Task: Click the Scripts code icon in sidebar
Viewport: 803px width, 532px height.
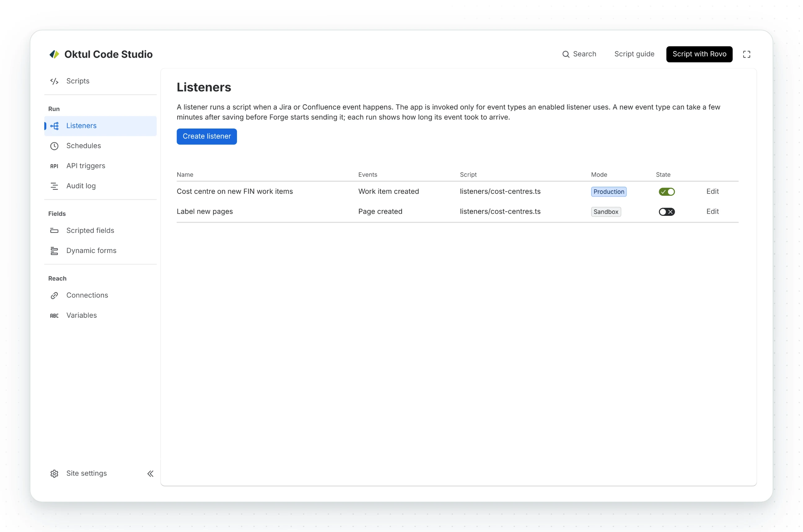Action: (54, 81)
